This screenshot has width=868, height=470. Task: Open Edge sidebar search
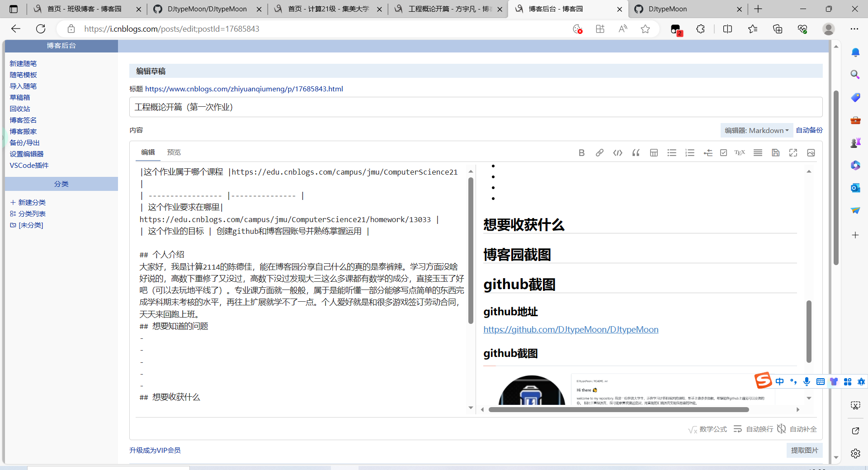(855, 75)
